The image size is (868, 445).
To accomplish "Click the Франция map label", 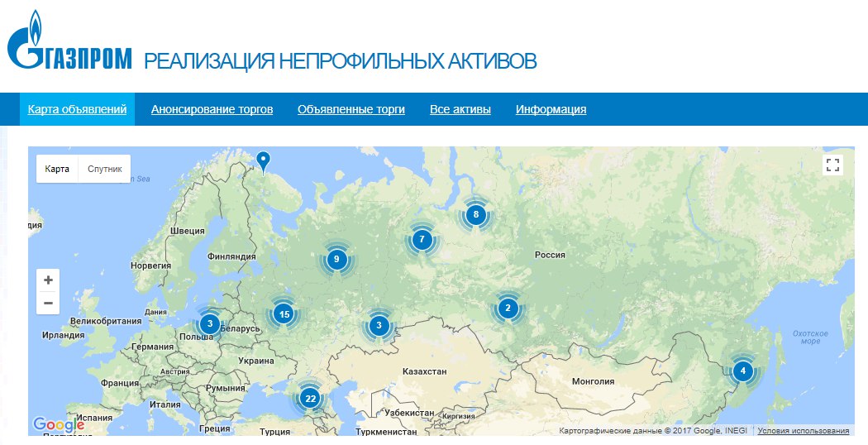I will click(x=120, y=383).
